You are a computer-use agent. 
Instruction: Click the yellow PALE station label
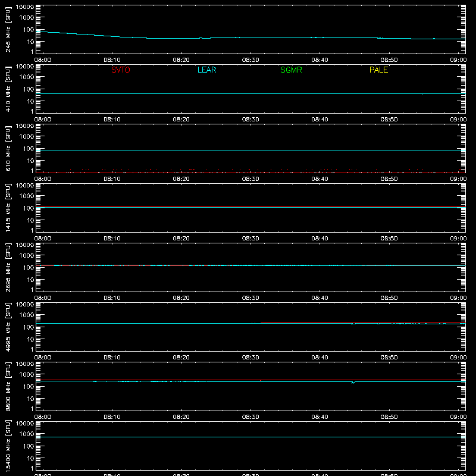tap(378, 70)
